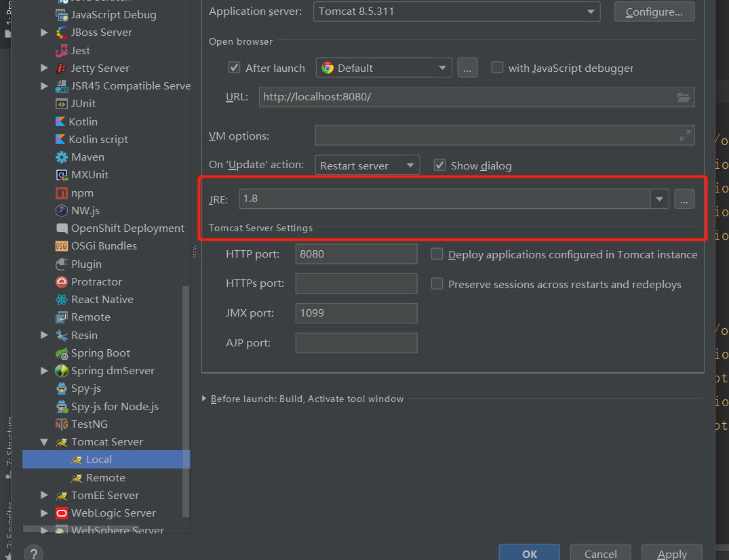Select the Remote configuration above Resin
729x560 pixels.
[x=91, y=317]
